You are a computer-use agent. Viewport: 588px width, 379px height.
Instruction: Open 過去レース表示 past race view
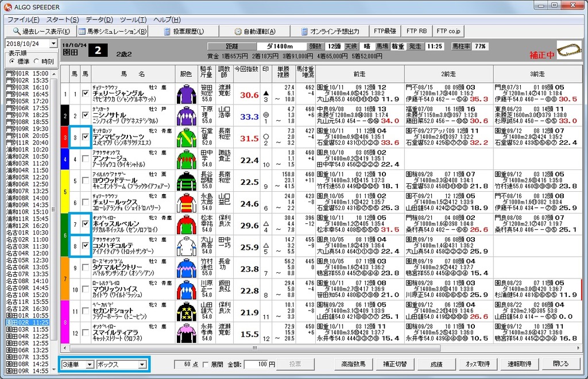(x=41, y=32)
